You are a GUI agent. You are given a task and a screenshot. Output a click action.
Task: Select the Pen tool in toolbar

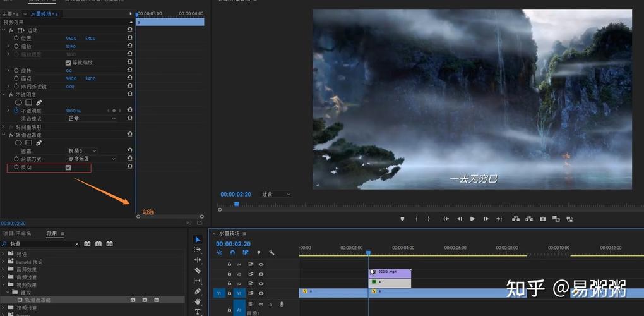[198, 291]
